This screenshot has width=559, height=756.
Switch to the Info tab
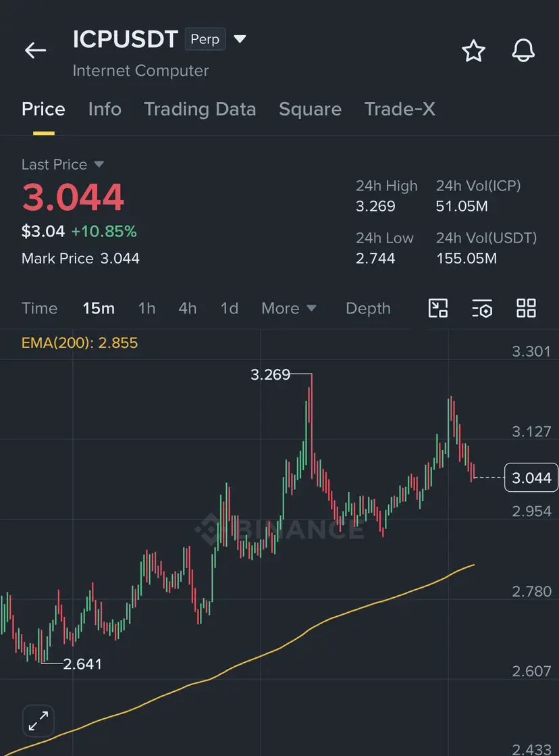[105, 109]
